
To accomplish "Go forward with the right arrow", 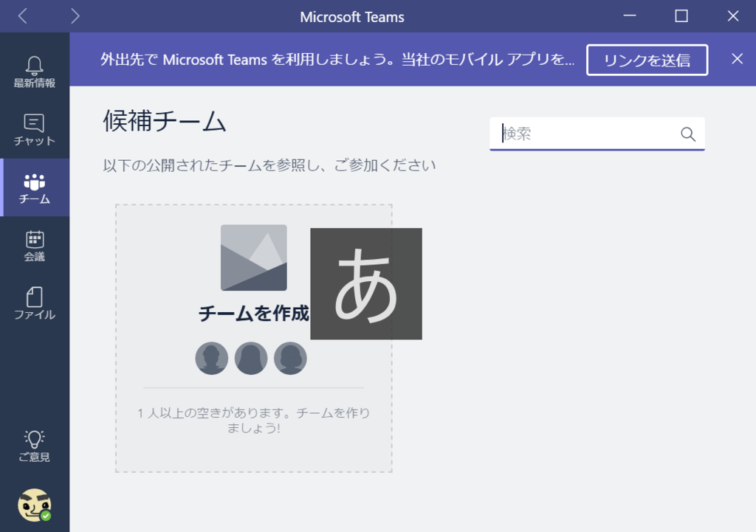I will 75,16.
